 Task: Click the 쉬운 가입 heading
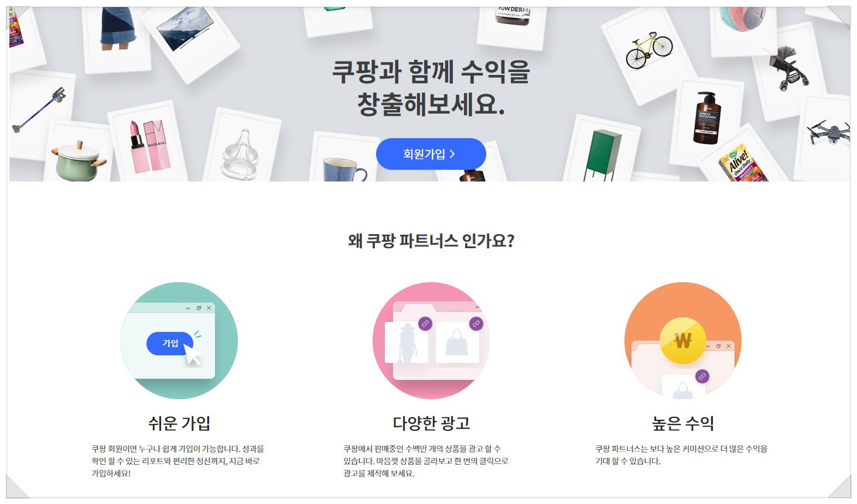point(179,423)
